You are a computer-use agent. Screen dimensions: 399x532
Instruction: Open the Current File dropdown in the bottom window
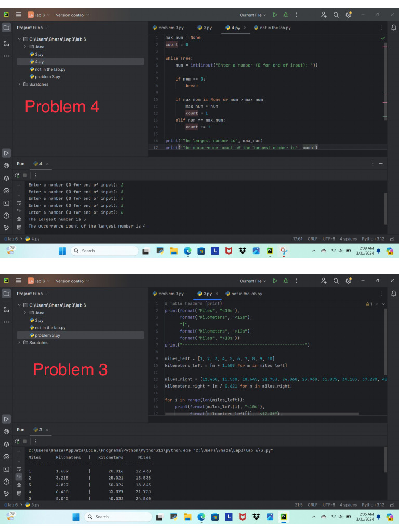point(252,281)
